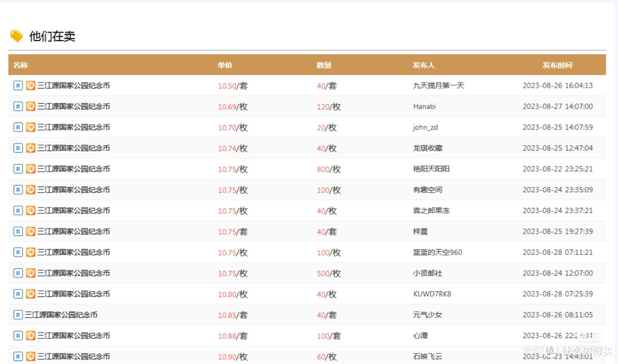Click the quantity 20/枚
This screenshot has width=618, height=364.
coord(327,128)
